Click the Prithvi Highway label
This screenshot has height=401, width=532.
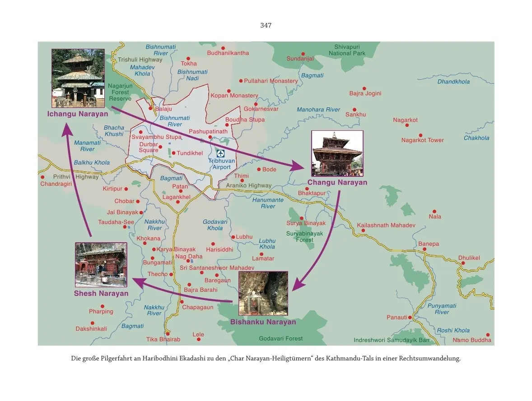[x=76, y=177]
